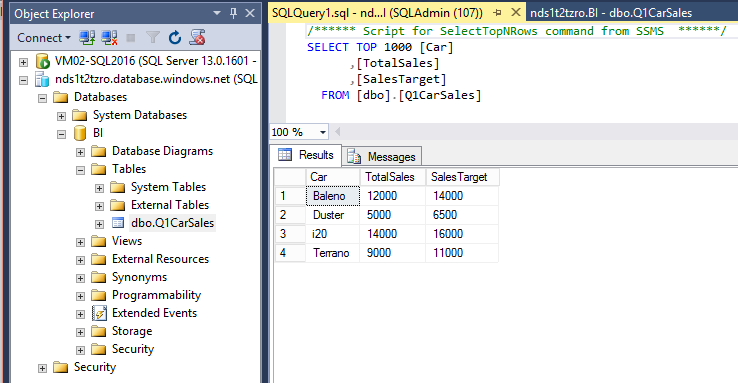Switch to nds1t2tzro.BI - dbo.Q1CarSales tab

click(611, 13)
